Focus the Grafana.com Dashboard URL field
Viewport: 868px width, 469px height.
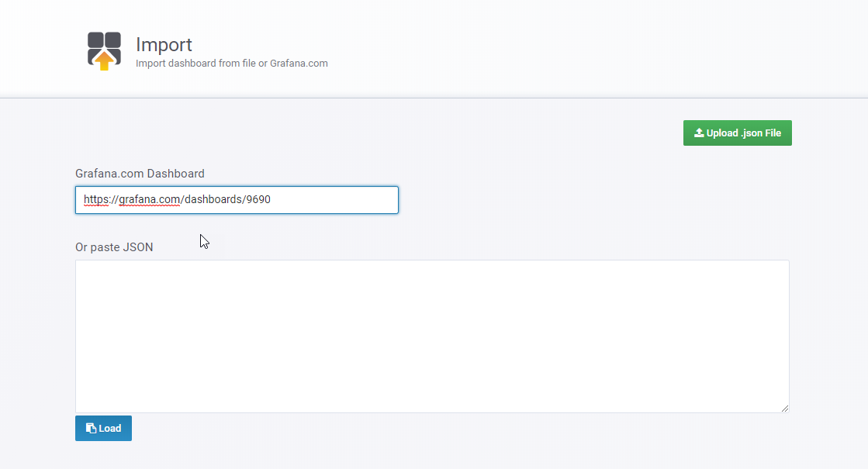tap(237, 200)
